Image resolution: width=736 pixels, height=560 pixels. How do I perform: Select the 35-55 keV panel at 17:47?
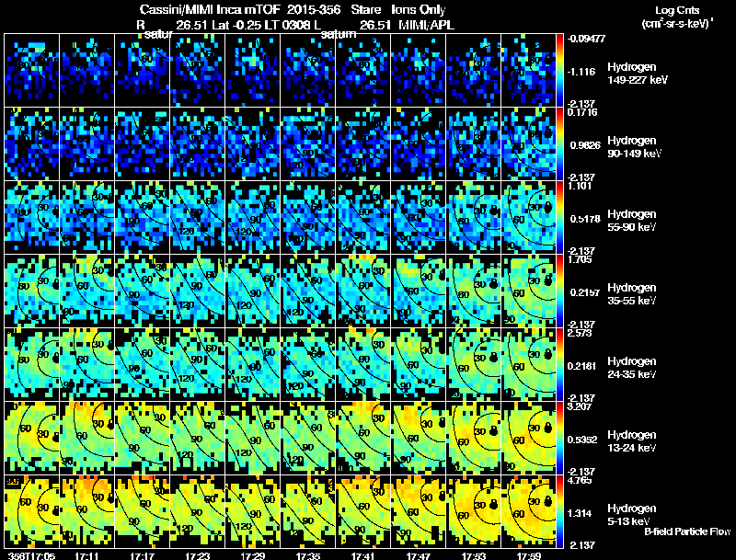tap(419, 291)
